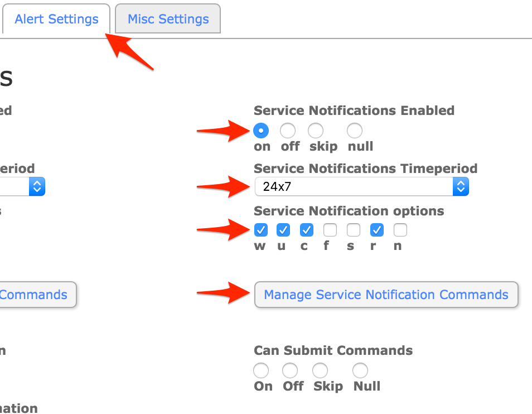The height and width of the screenshot is (414, 532).
Task: Check the 'n' service notification option
Action: [400, 230]
